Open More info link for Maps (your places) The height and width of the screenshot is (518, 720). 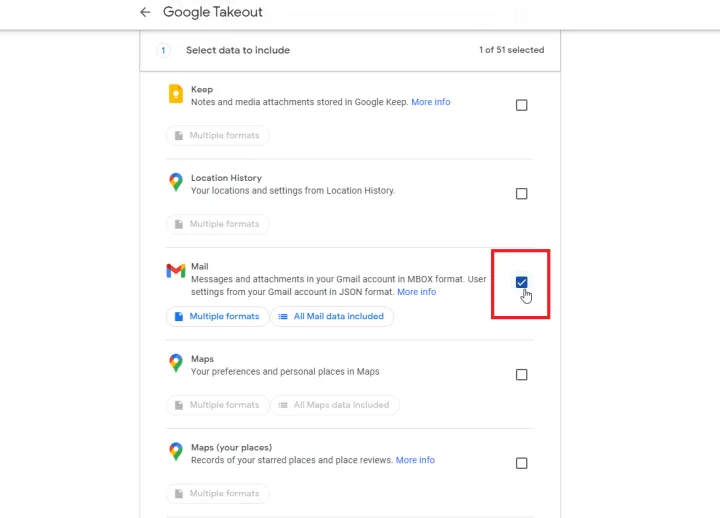click(x=415, y=460)
